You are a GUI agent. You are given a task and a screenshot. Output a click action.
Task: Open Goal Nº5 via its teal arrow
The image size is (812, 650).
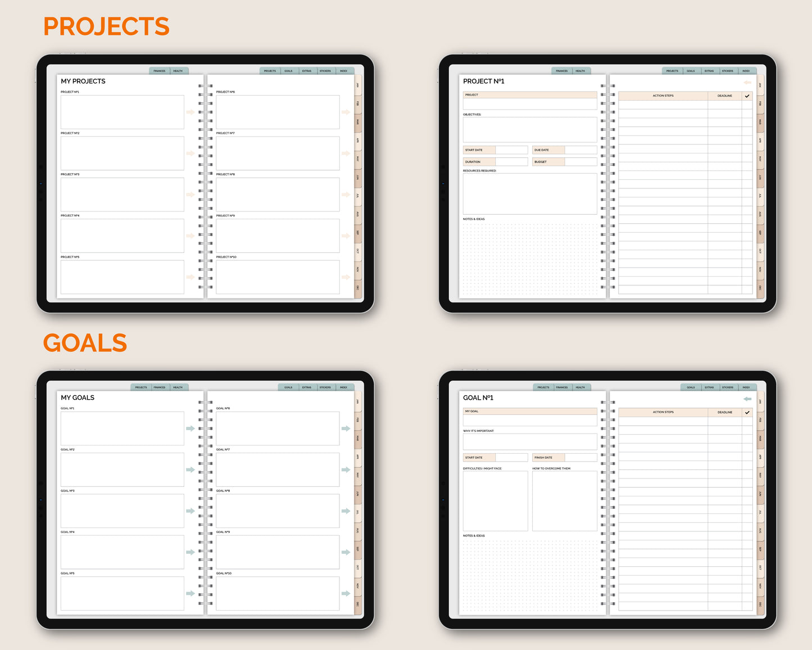pyautogui.click(x=190, y=593)
